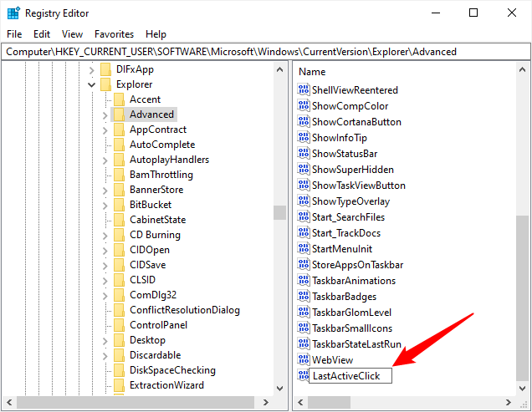Image resolution: width=532 pixels, height=412 pixels.
Task: Click the registry path address bar
Action: (266, 52)
